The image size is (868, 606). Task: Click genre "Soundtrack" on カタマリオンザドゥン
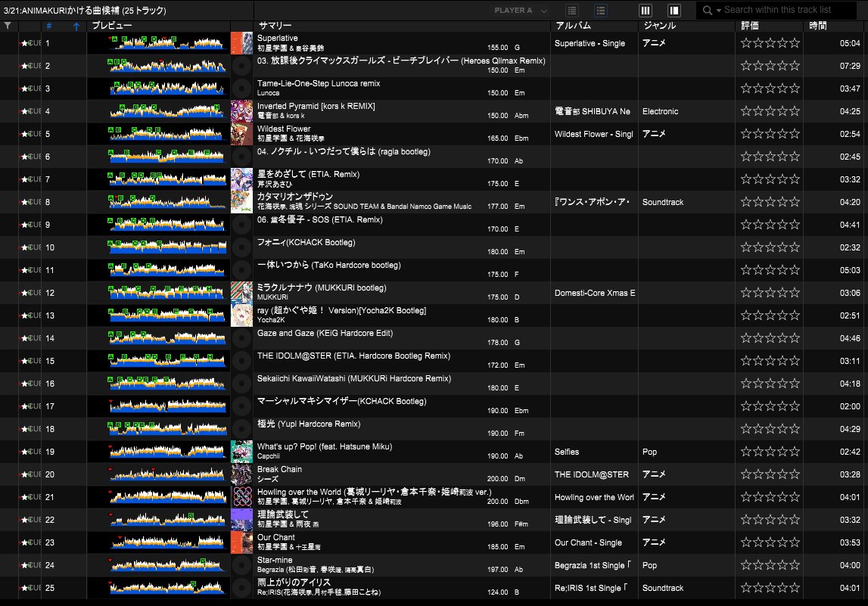[663, 202]
